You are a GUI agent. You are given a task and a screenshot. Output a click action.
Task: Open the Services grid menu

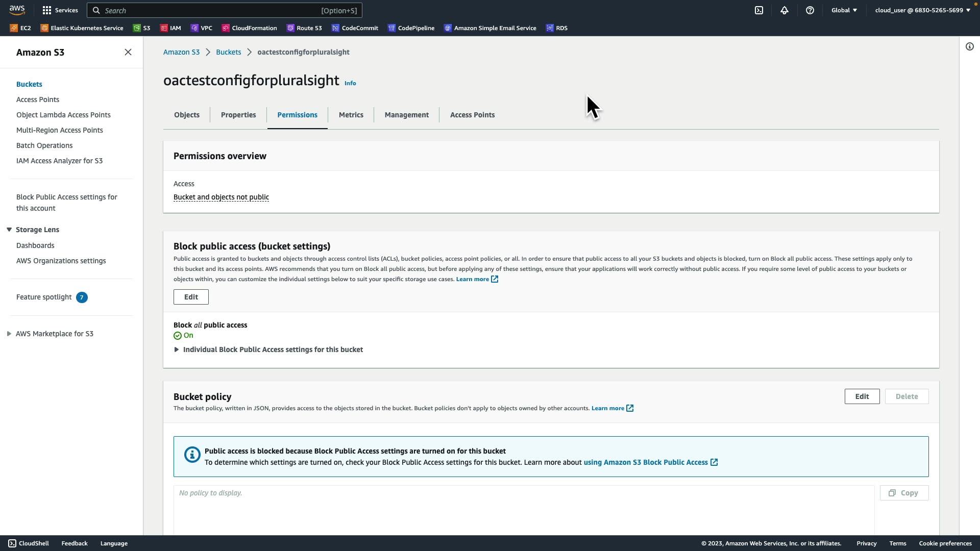point(60,10)
